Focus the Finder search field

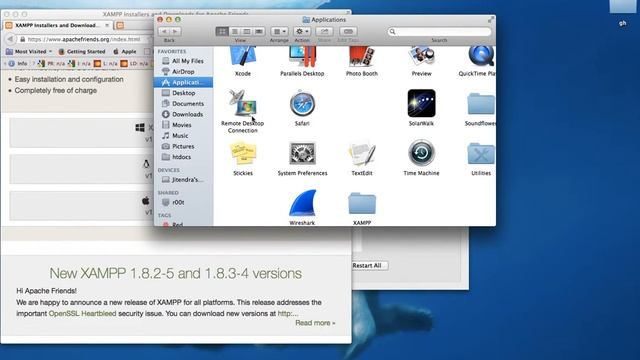tap(439, 31)
